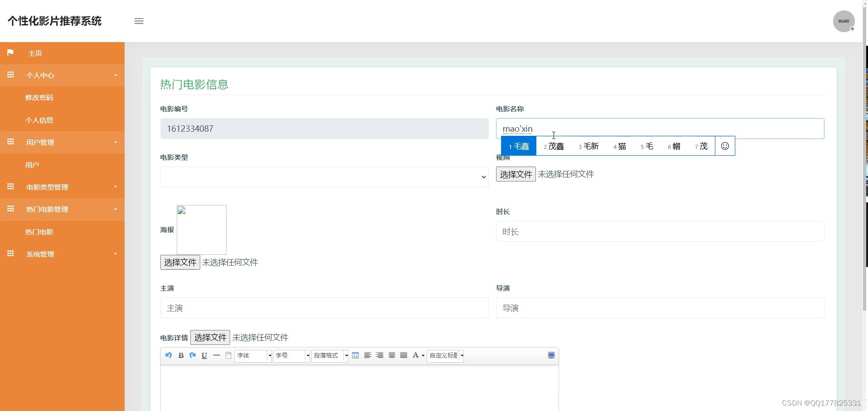Click the grid icon beside 电影类型管理
The width and height of the screenshot is (868, 411).
pyautogui.click(x=10, y=186)
